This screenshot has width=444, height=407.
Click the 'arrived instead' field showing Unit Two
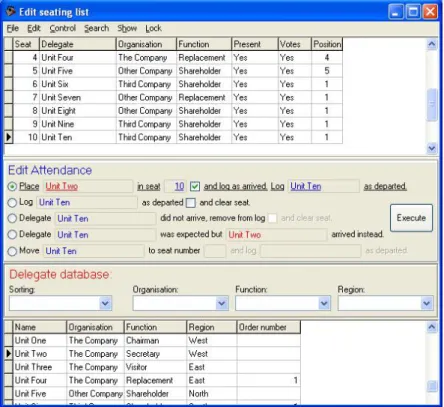tap(277, 235)
